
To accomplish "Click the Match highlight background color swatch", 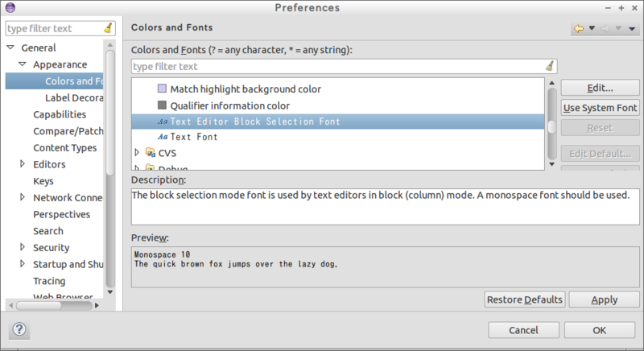I will pyautogui.click(x=163, y=89).
